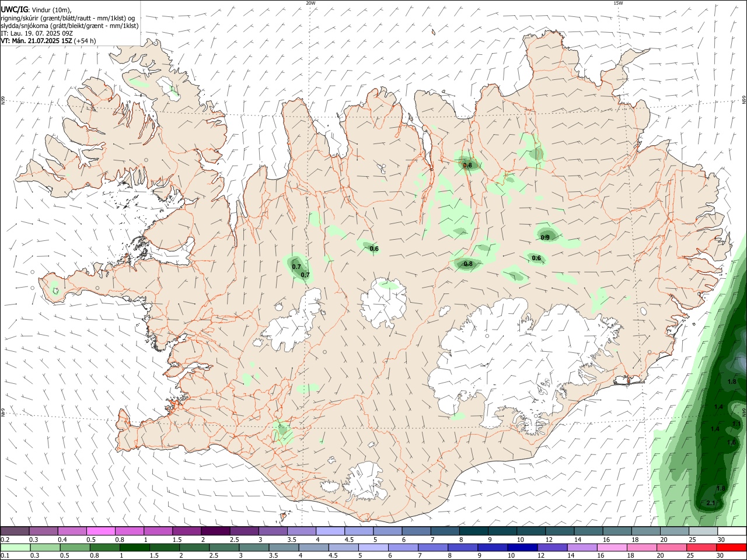The image size is (747, 560).
Task: Pick the darkest purple upper swatch labeled 2
Action: point(215,531)
